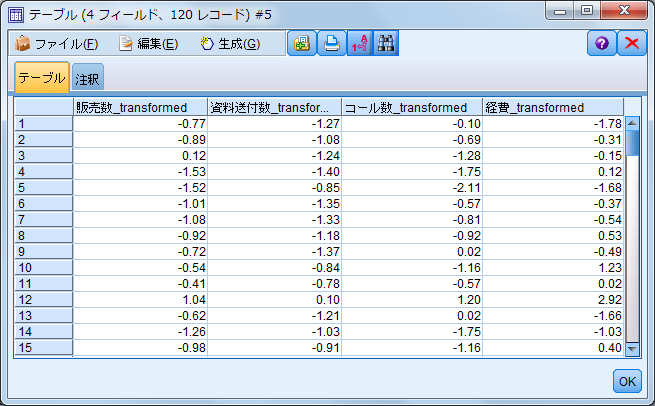This screenshot has width=655, height=406.
Task: Click the 2.92 cell in 経費 column
Action: [x=552, y=300]
